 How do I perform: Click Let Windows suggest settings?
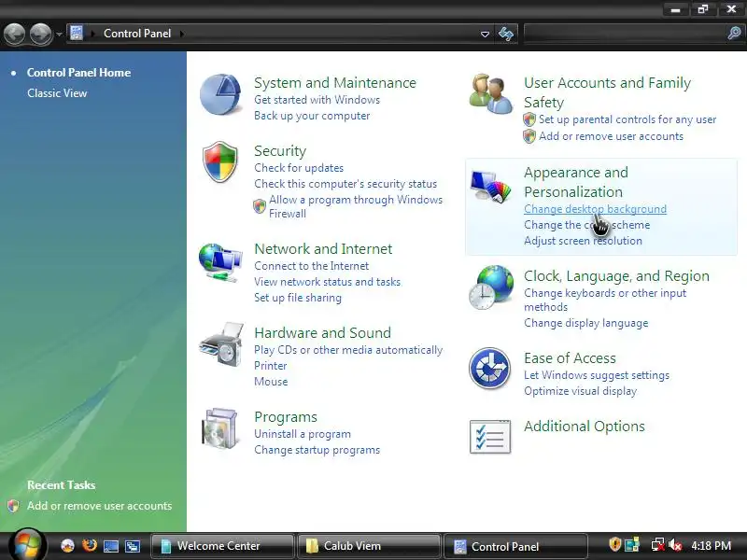click(x=597, y=376)
